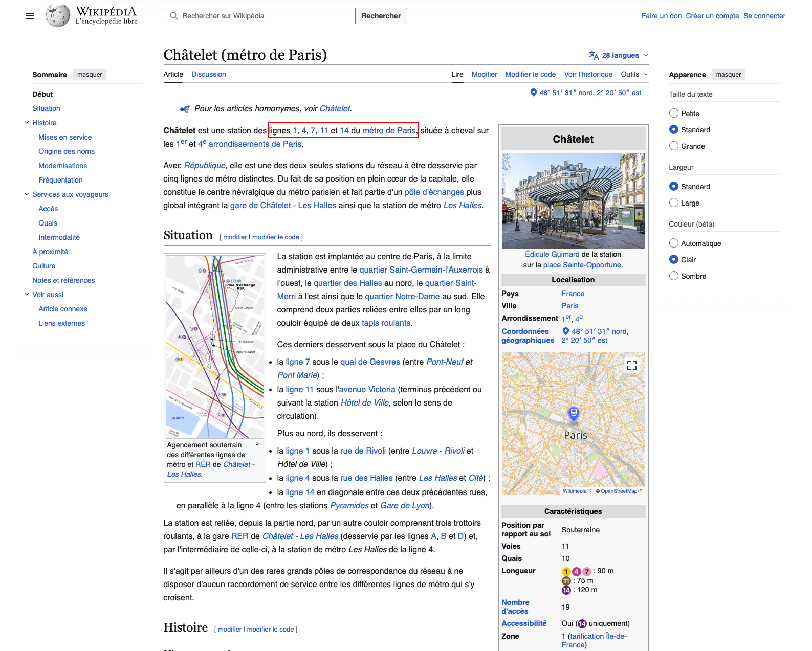This screenshot has width=812, height=651.
Task: Click the metro marker on Paris map
Action: [x=574, y=413]
